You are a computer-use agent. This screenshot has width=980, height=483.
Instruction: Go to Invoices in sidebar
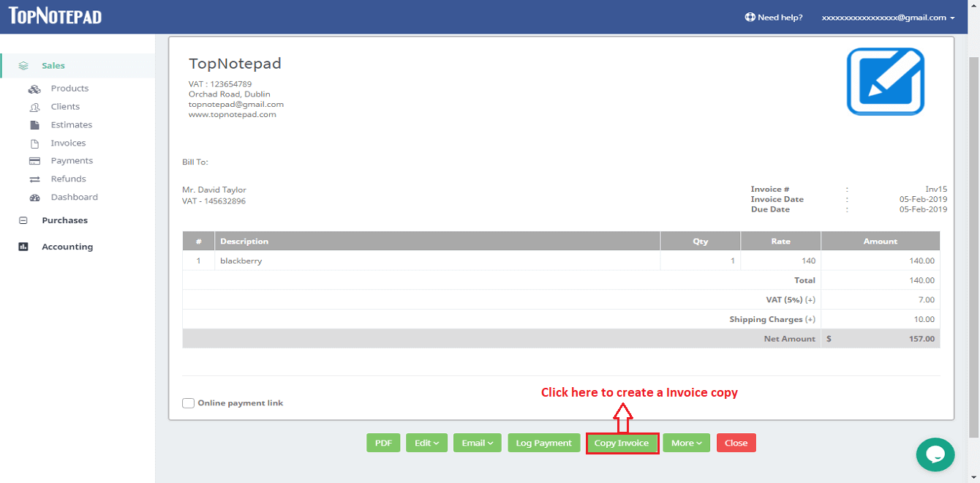(68, 143)
